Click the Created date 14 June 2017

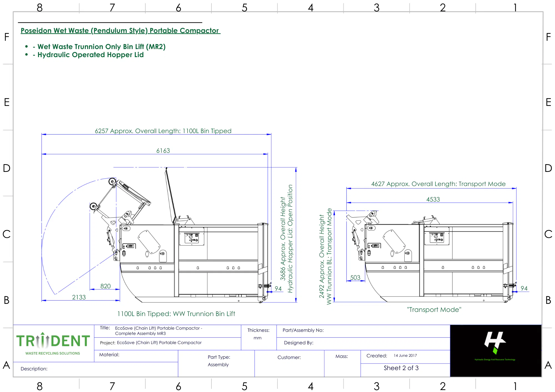[x=405, y=355]
